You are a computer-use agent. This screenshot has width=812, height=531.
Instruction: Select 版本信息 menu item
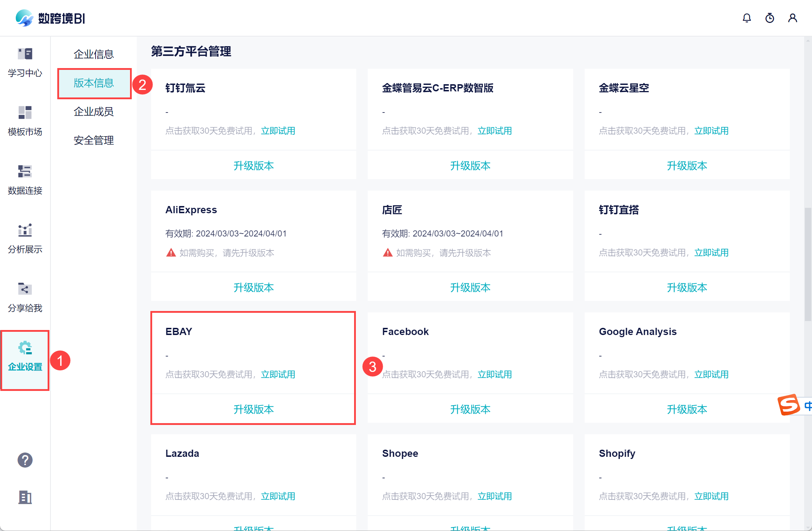(93, 83)
